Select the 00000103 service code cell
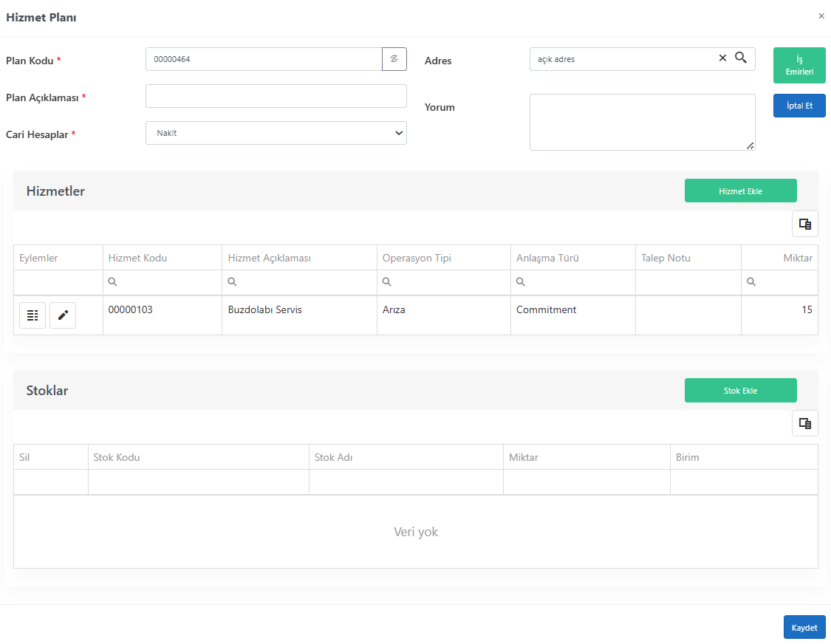 pos(163,315)
